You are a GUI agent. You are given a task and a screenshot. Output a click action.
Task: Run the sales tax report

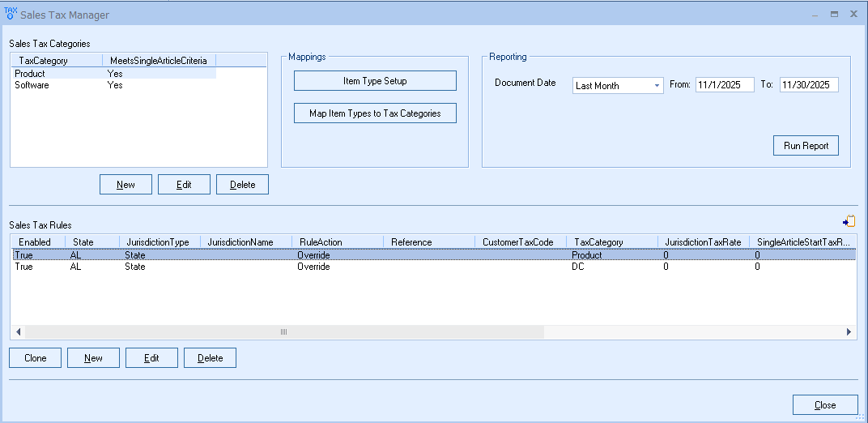806,146
